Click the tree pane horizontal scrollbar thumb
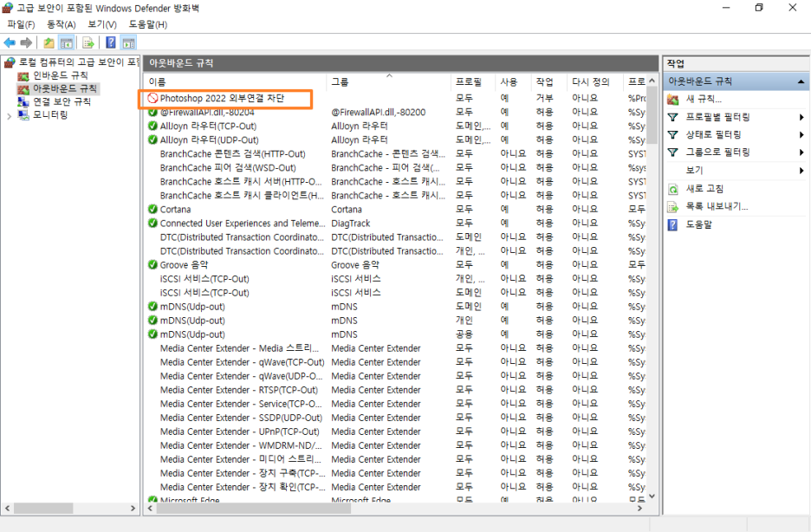This screenshot has width=811, height=532. coord(43,509)
